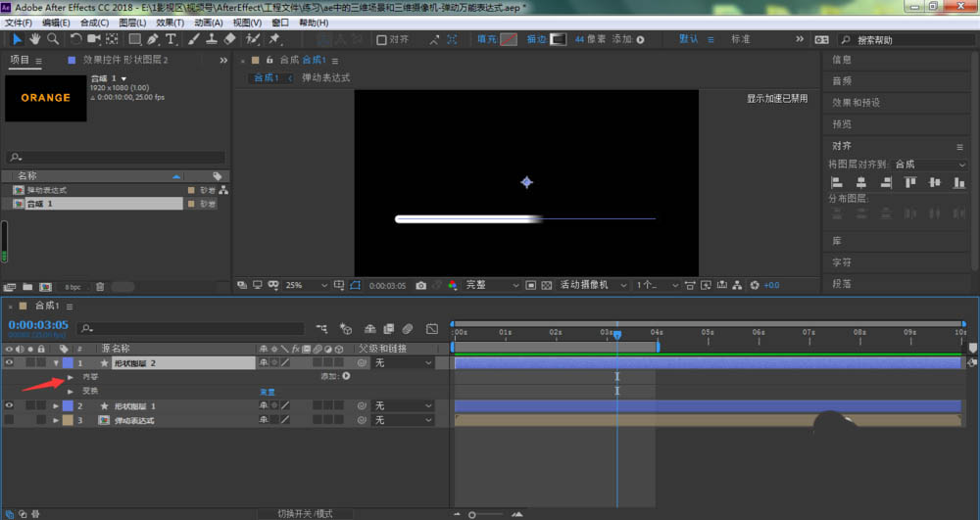Select the Puppet Pin tool
This screenshot has height=520, width=980.
click(275, 39)
